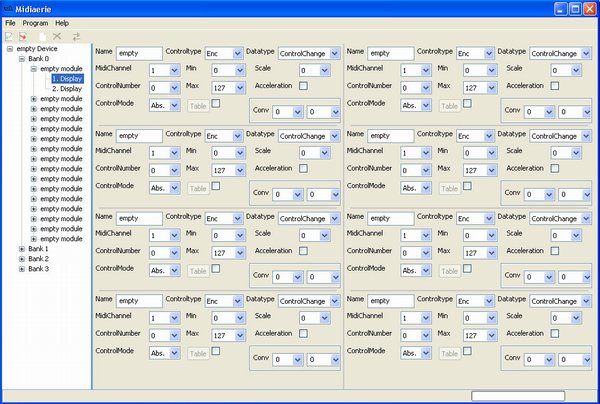
Task: Click the green-marked toolbar icon
Action: coord(10,35)
